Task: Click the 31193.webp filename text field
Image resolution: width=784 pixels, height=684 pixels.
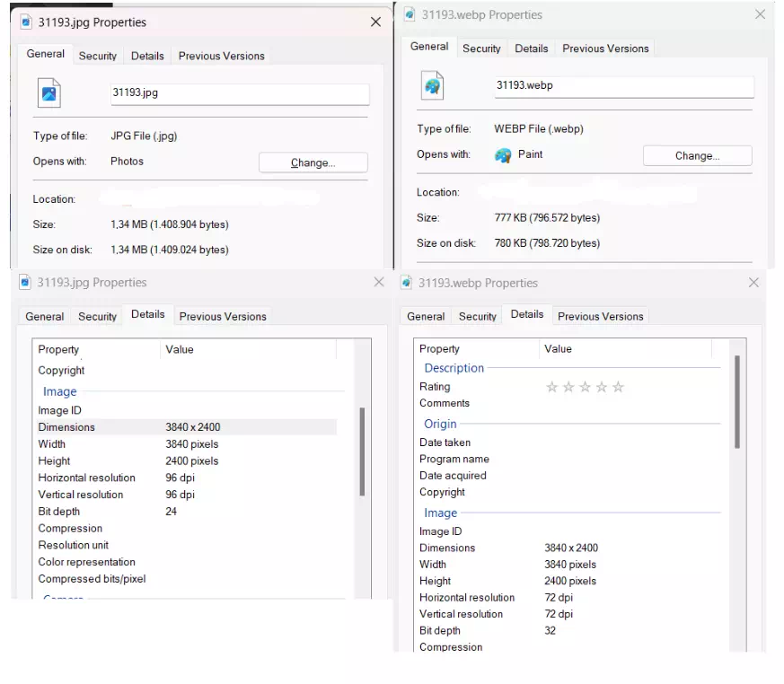Action: [623, 86]
